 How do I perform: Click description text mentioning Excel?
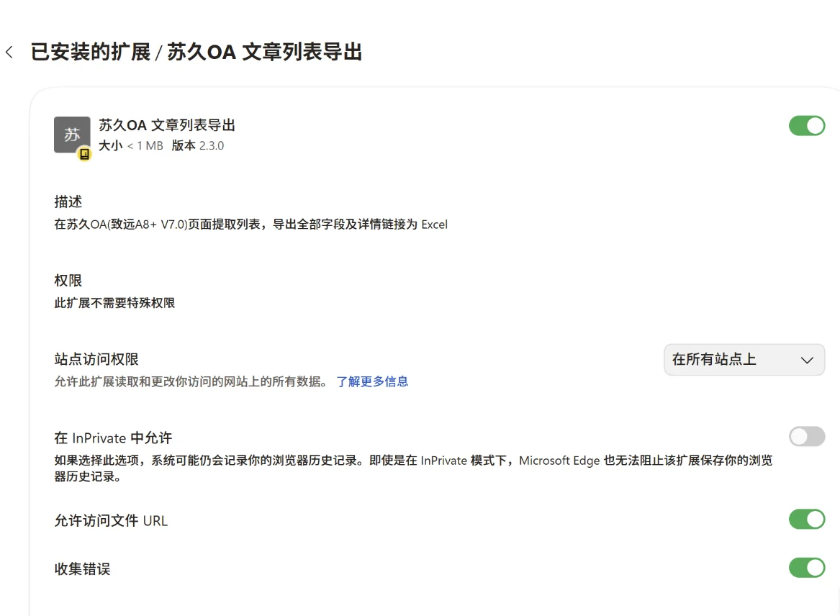tap(250, 225)
